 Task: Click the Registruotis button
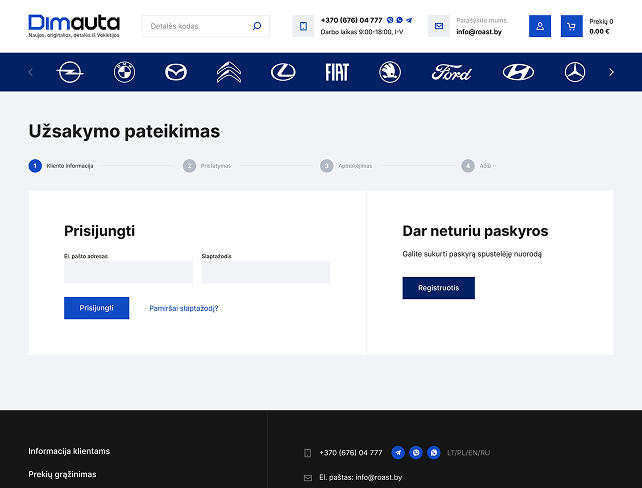[439, 288]
